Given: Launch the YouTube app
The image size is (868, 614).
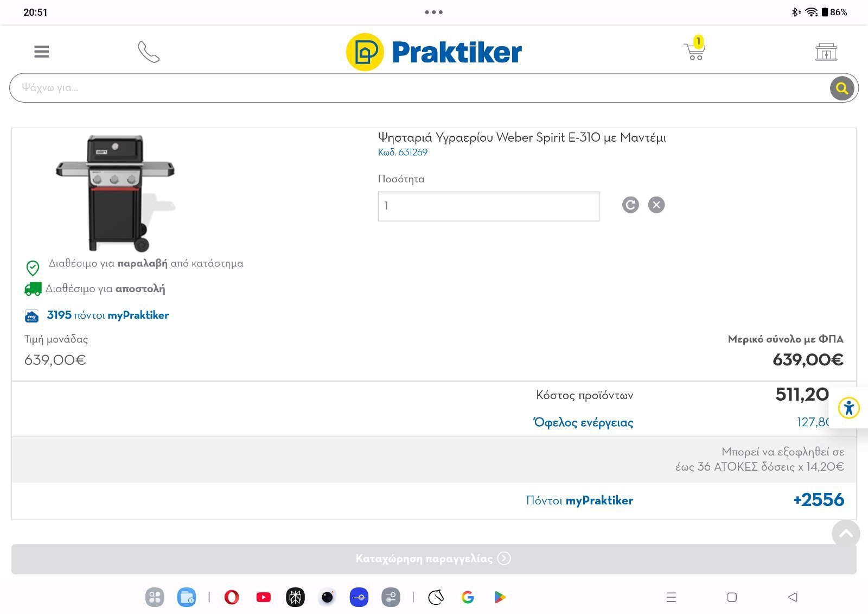Looking at the screenshot, I should pyautogui.click(x=264, y=597).
